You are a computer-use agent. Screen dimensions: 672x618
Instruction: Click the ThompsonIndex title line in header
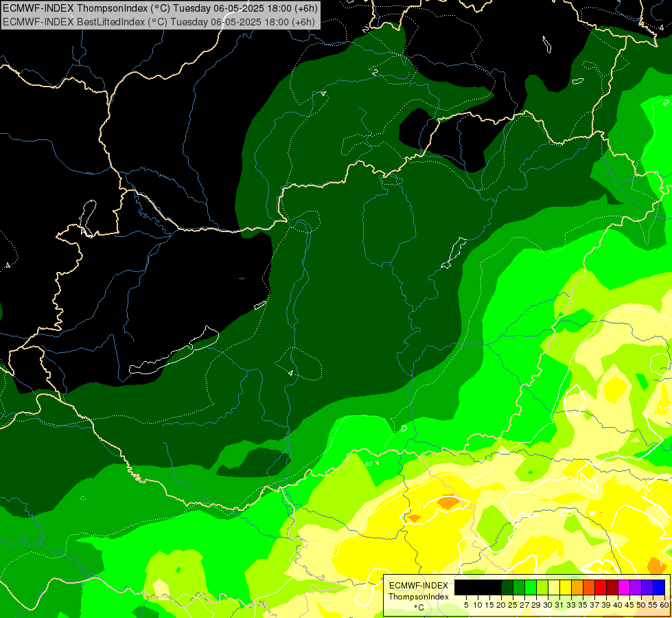coord(161,8)
